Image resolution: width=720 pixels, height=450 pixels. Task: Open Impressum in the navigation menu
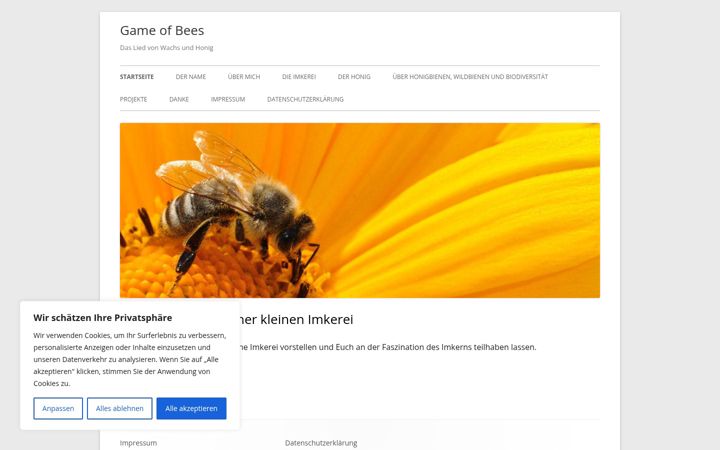228,99
